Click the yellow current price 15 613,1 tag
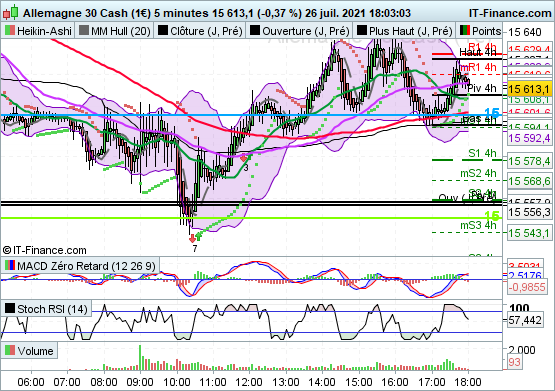The width and height of the screenshot is (555, 391). click(x=530, y=88)
